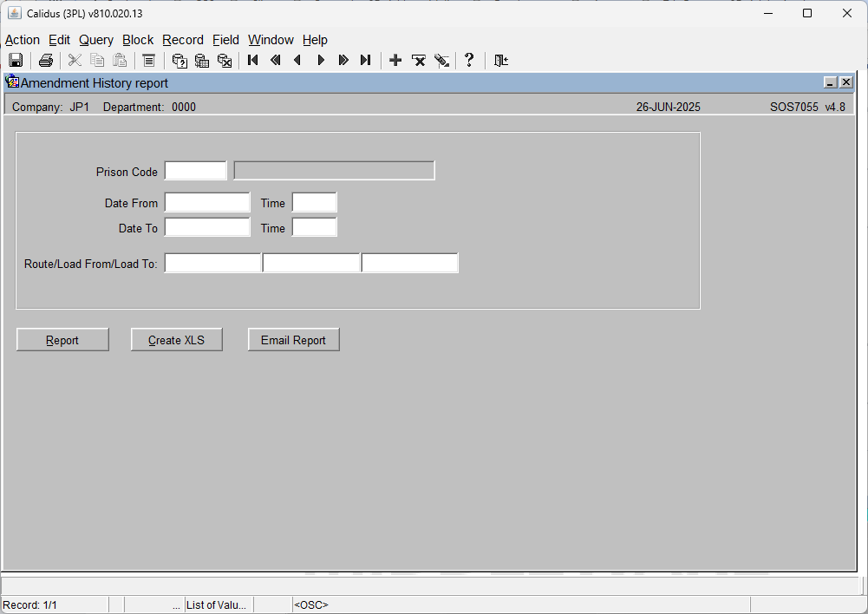Click the Print icon in toolbar
The width and height of the screenshot is (868, 614).
(x=45, y=61)
